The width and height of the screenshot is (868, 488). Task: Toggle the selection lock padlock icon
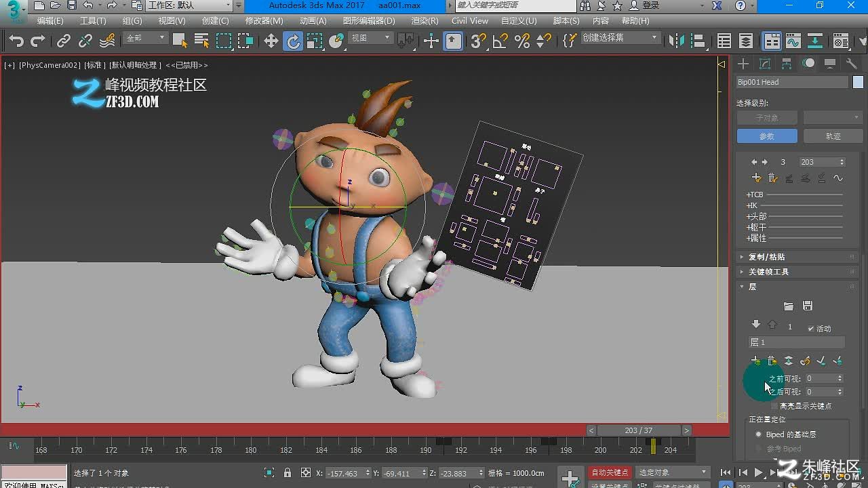(288, 472)
